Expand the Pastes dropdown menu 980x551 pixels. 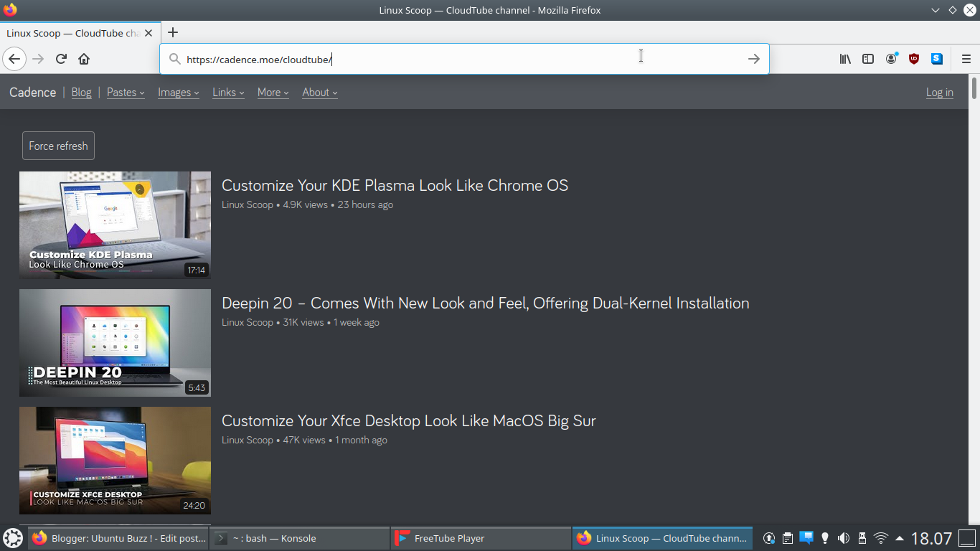click(126, 93)
